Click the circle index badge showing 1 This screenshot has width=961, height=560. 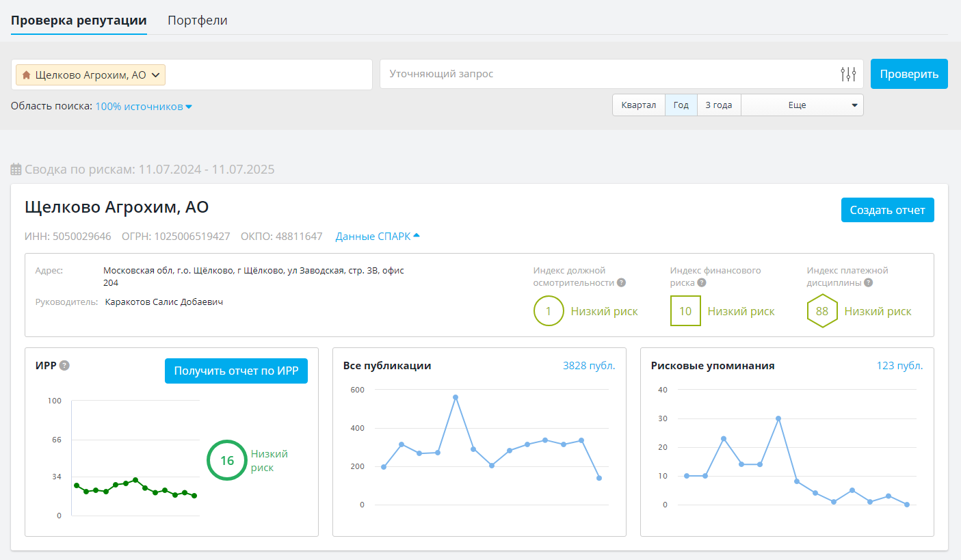pos(549,311)
